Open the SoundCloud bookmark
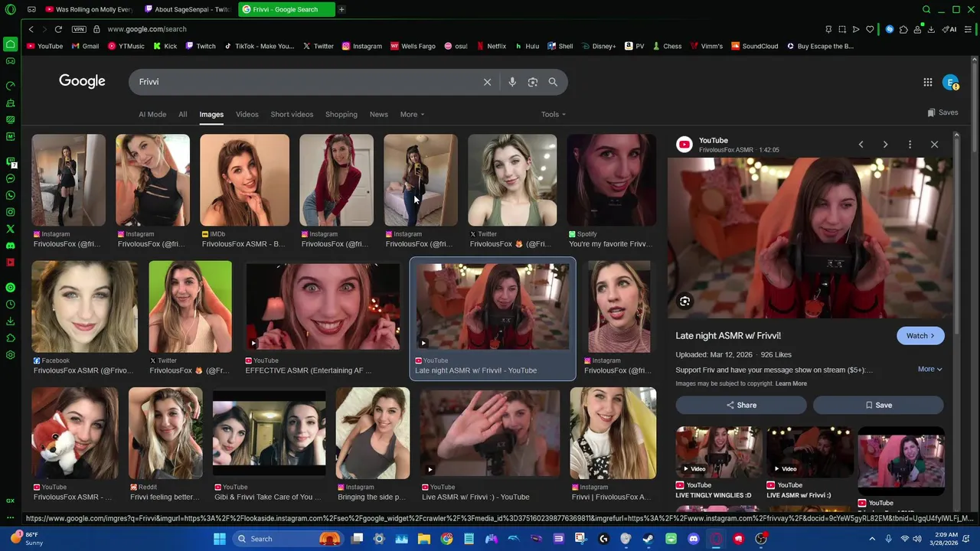The height and width of the screenshot is (551, 980). click(x=754, y=46)
